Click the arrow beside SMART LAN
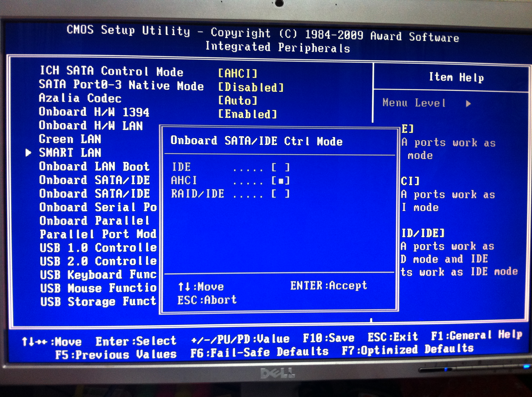Image resolution: width=532 pixels, height=397 pixels. tap(28, 153)
